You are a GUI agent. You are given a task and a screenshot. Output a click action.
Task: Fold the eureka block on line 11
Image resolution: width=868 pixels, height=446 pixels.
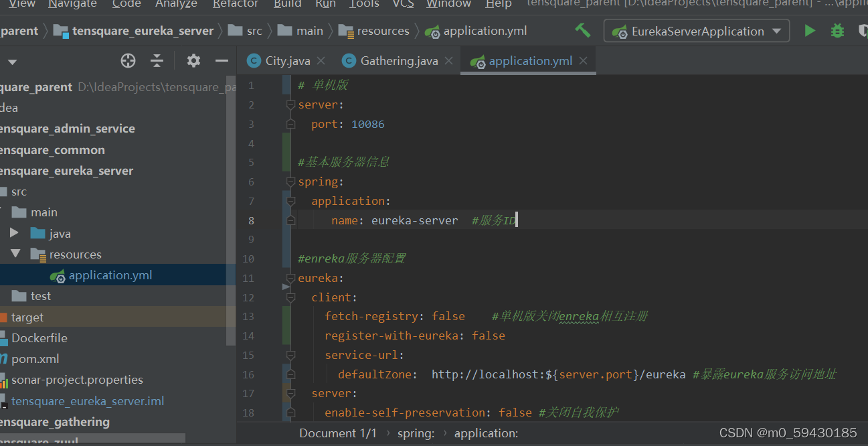pyautogui.click(x=290, y=278)
